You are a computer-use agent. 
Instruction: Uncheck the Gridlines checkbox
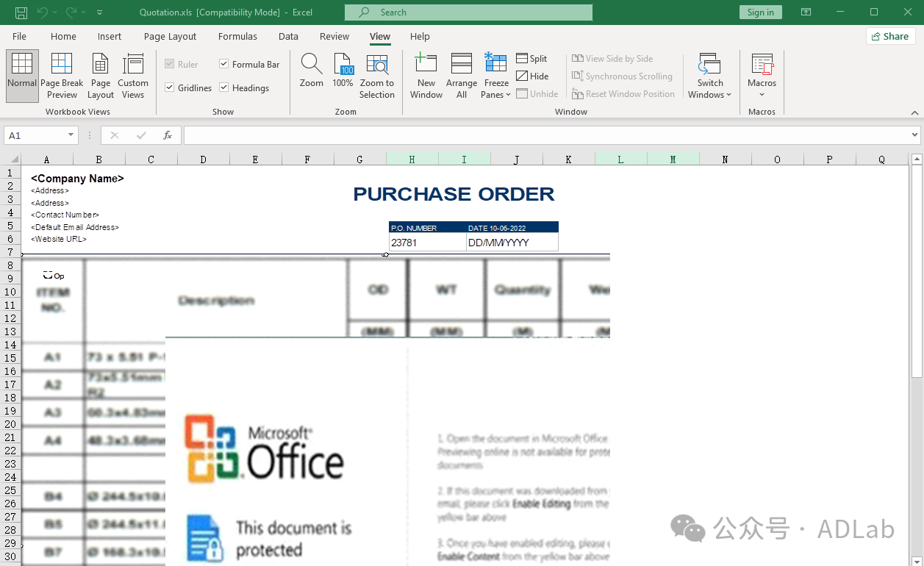click(x=170, y=88)
